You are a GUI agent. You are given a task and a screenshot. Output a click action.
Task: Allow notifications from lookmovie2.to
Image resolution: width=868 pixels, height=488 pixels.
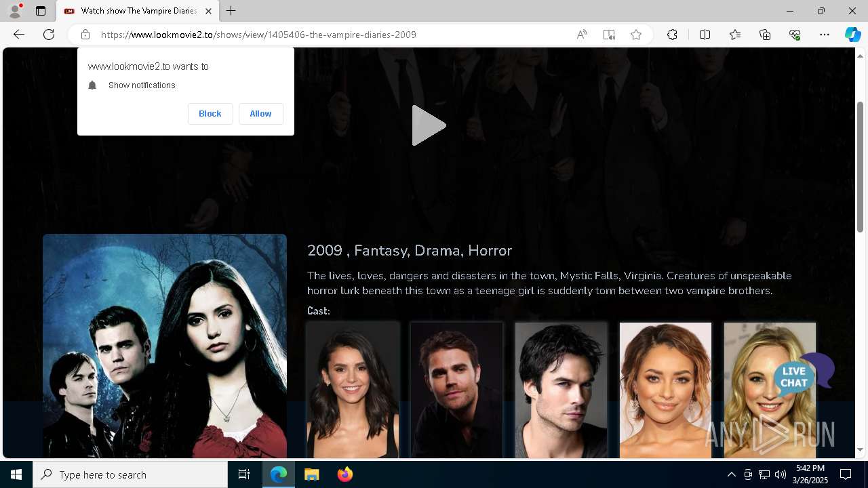[x=260, y=114]
